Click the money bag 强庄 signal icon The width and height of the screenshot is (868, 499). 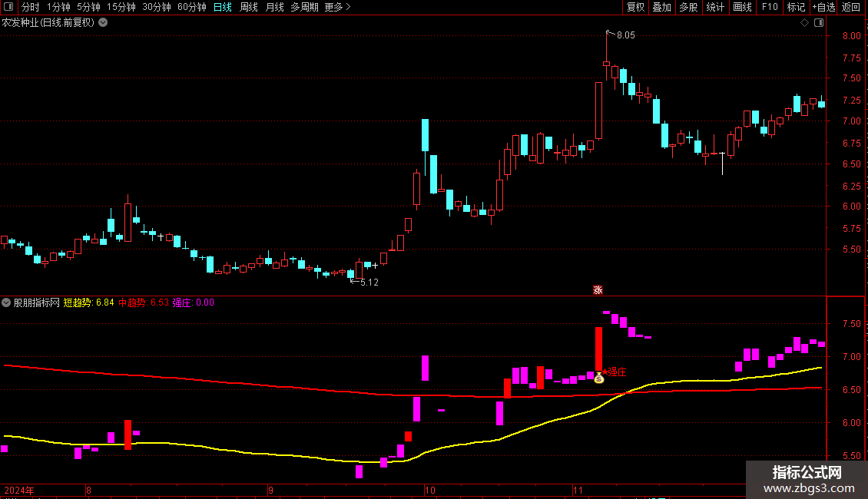pyautogui.click(x=599, y=378)
